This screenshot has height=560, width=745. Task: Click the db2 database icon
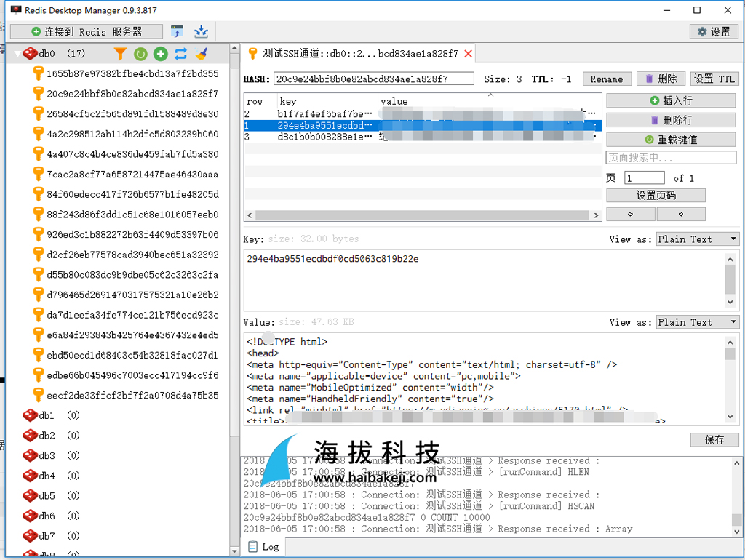point(30,435)
